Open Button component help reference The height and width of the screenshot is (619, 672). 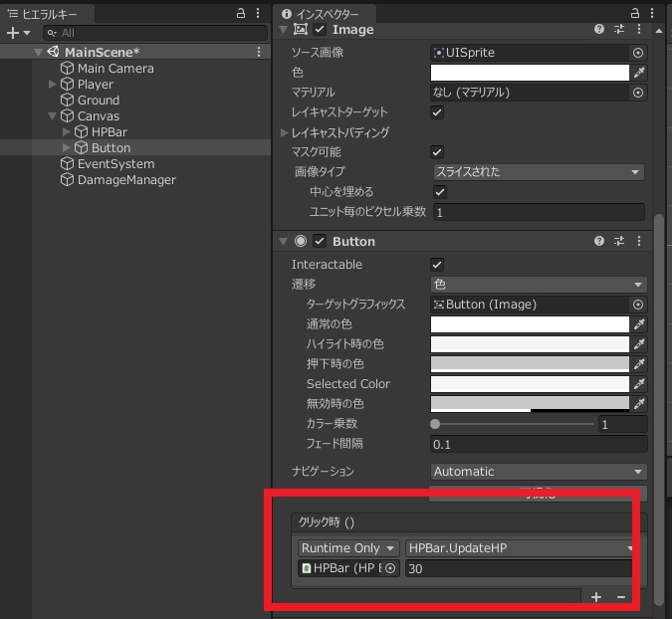[599, 241]
